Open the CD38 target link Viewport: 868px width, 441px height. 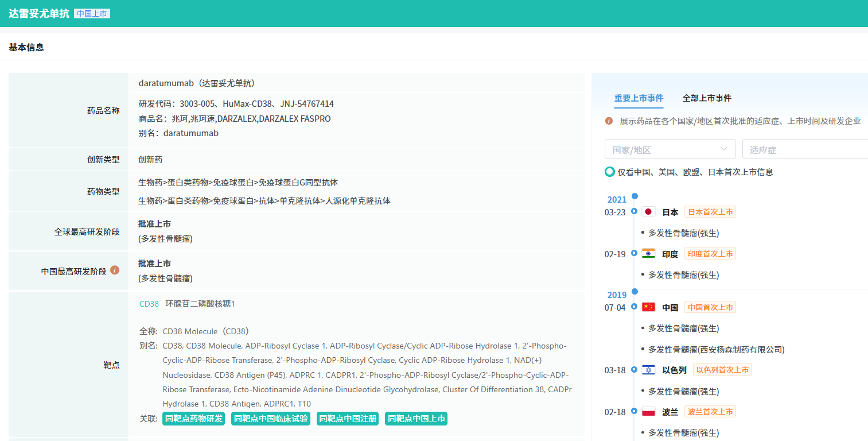coord(149,304)
